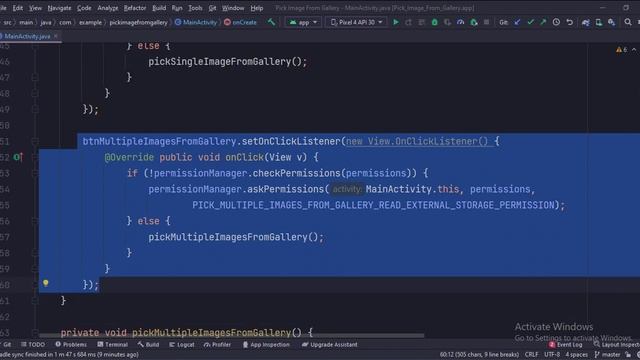Open the Help menu
This screenshot has width=640, height=360.
point(257,8)
